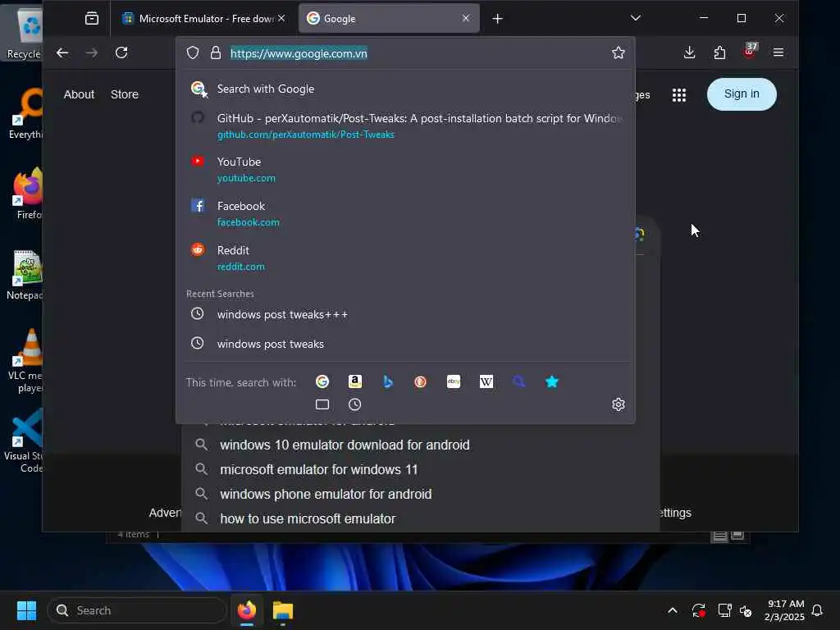Screen dimensions: 840x630
Task: Switch File Explorer to large icons view
Action: click(737, 535)
